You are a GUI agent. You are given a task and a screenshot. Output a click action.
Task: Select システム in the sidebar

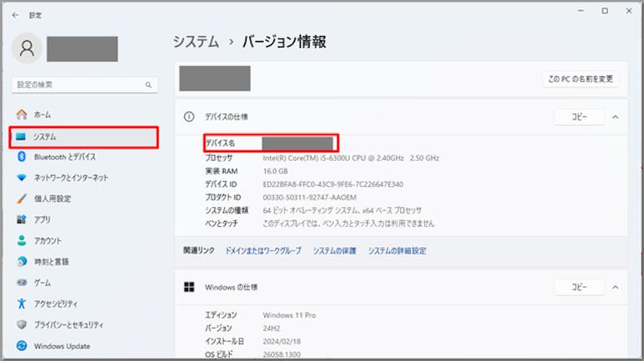tap(84, 137)
